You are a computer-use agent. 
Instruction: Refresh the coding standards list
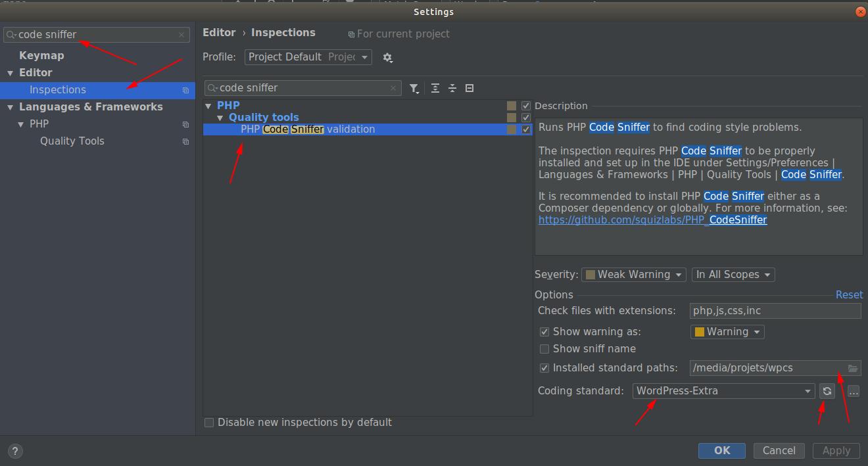[x=827, y=391]
